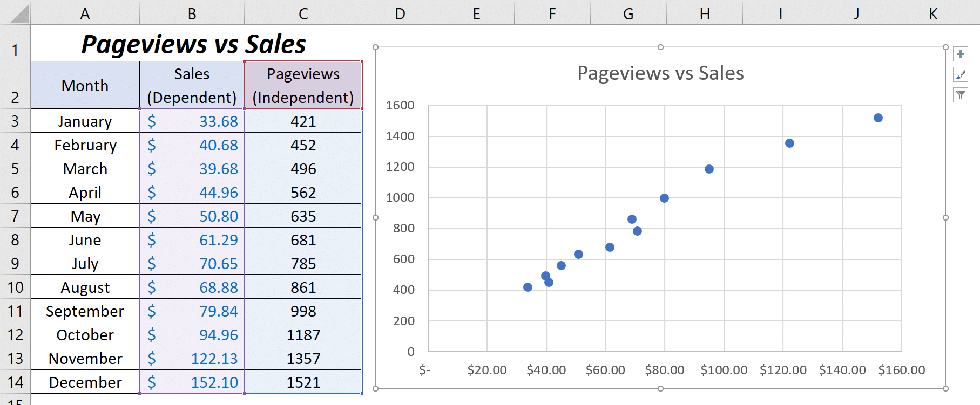Select the Sales (Dependent) header cell
Viewport: 980px width, 405px height.
point(192,85)
